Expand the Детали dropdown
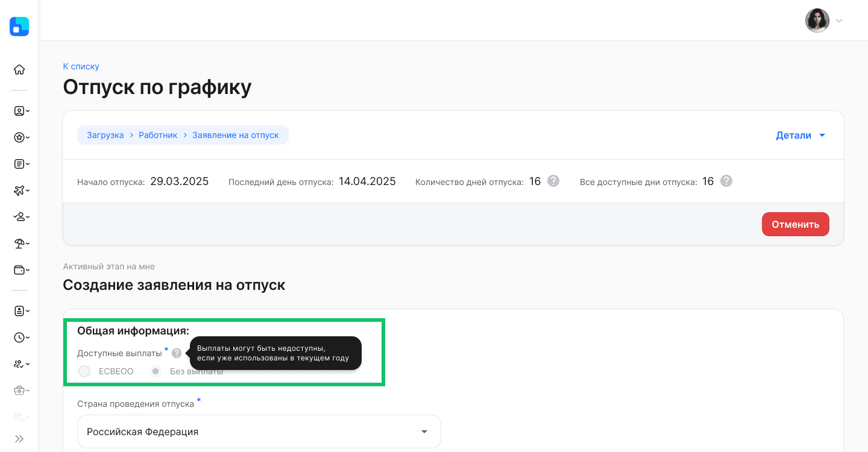 click(801, 136)
